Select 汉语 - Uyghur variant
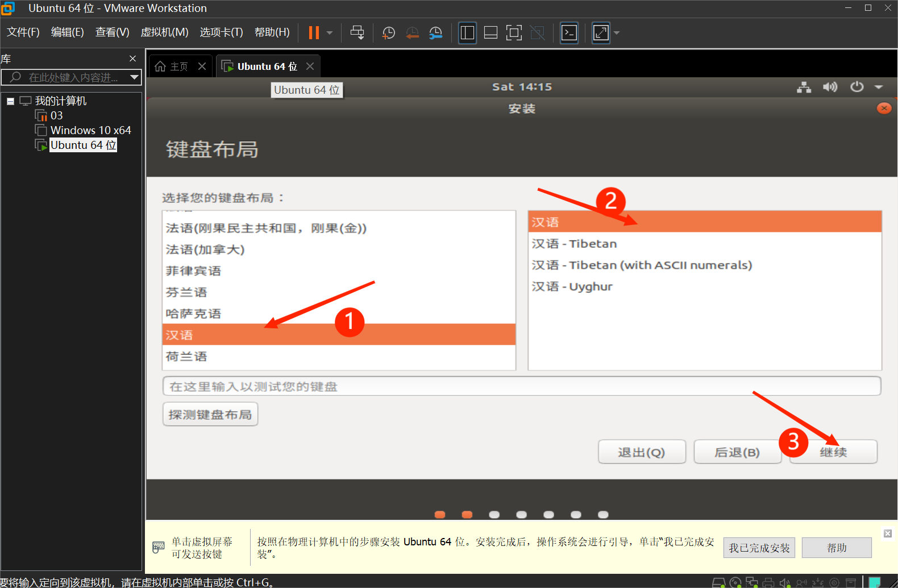The height and width of the screenshot is (588, 898). point(705,287)
